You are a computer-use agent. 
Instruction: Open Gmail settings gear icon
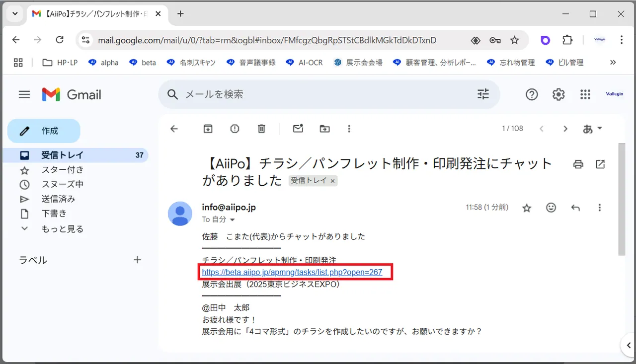pos(558,94)
